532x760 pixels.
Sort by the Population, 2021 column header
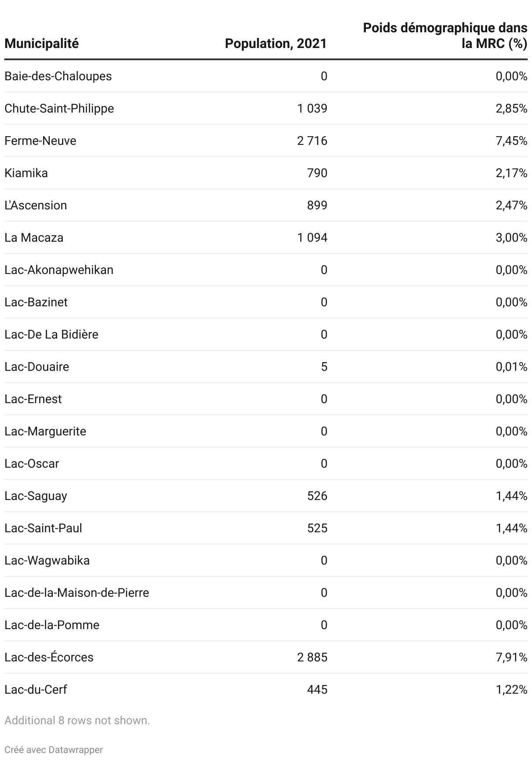coord(276,44)
